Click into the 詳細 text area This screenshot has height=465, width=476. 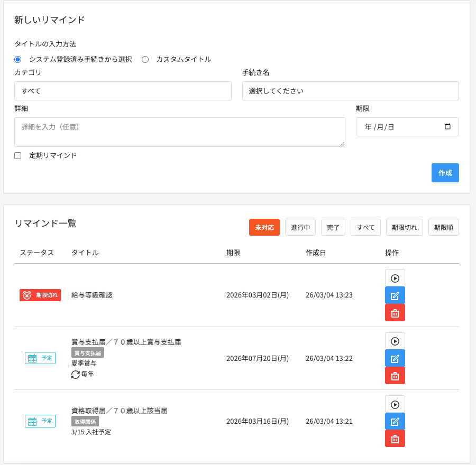(179, 132)
